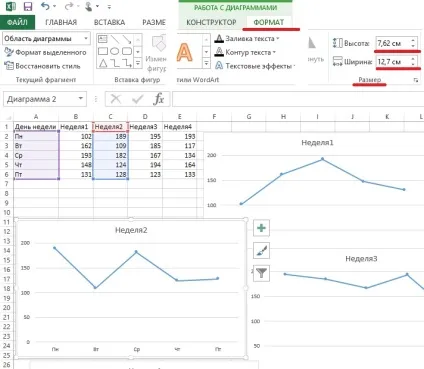The width and height of the screenshot is (424, 369).
Task: Click cell Неделя4 header
Action: [x=180, y=127]
